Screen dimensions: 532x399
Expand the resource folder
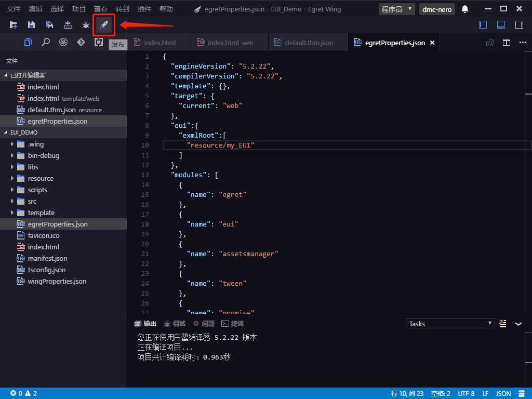coord(12,179)
